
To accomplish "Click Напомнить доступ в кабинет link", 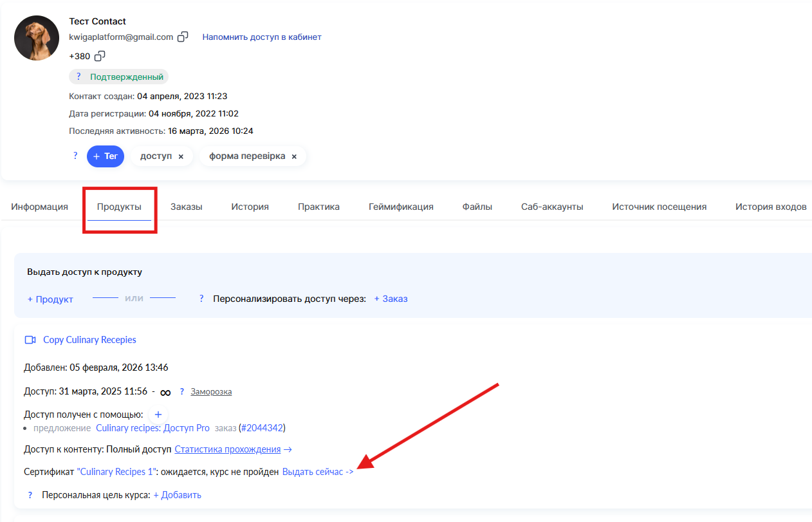I will click(262, 37).
